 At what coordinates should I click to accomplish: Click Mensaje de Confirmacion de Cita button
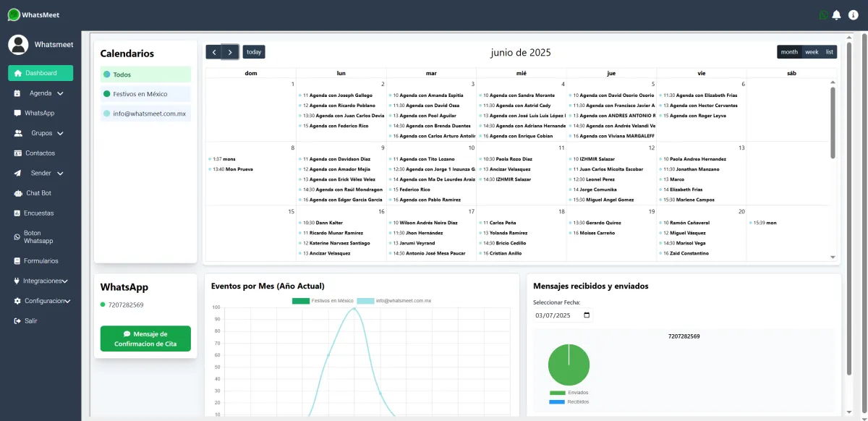click(x=145, y=339)
